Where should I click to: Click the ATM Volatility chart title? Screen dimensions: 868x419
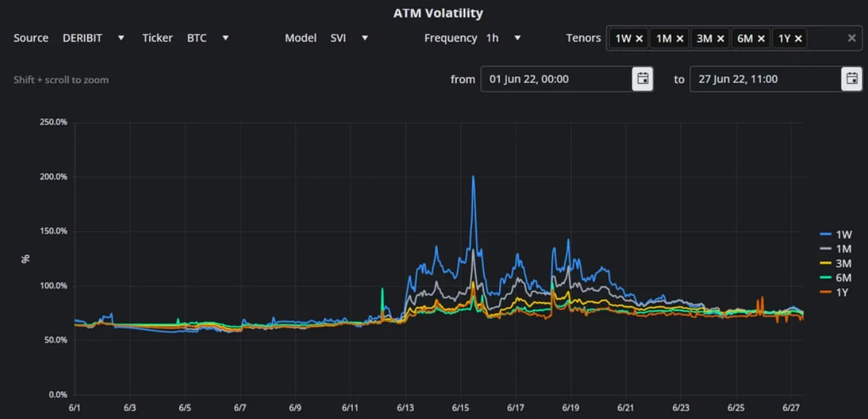pyautogui.click(x=438, y=13)
